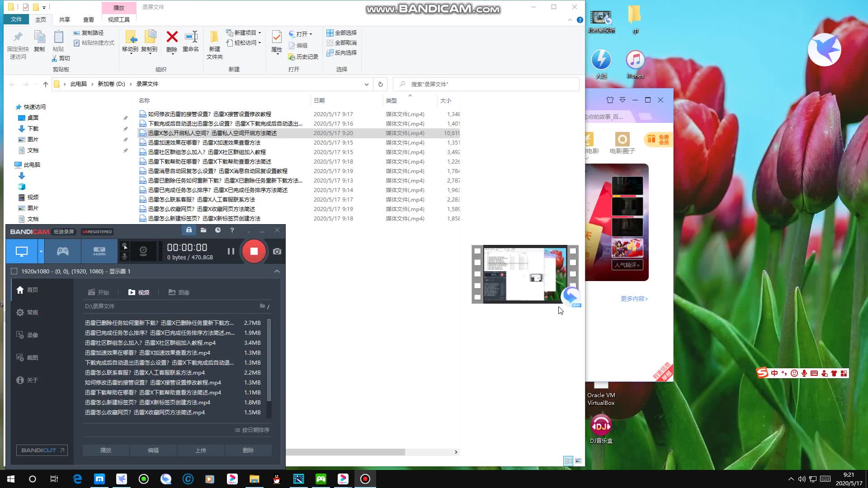Stop recording with the red button
The height and width of the screenshot is (488, 868).
pyautogui.click(x=254, y=251)
